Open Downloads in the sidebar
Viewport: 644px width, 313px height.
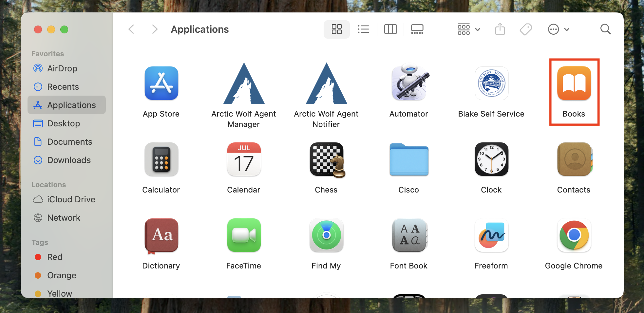[66, 160]
